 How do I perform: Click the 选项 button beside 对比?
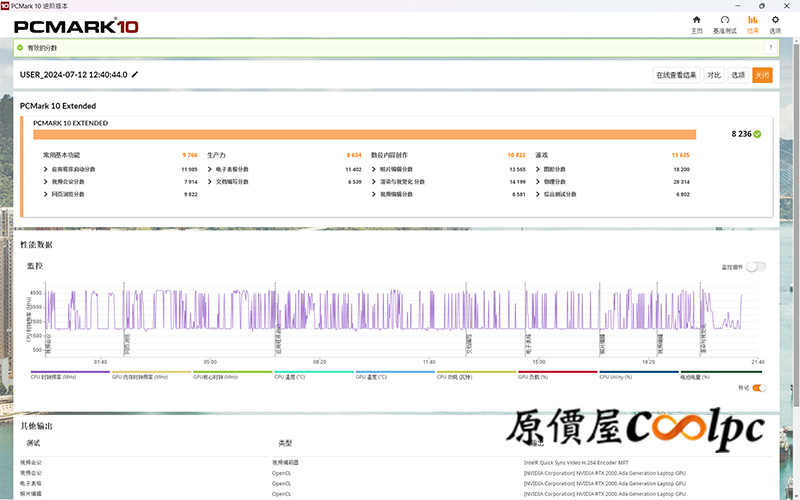point(738,75)
